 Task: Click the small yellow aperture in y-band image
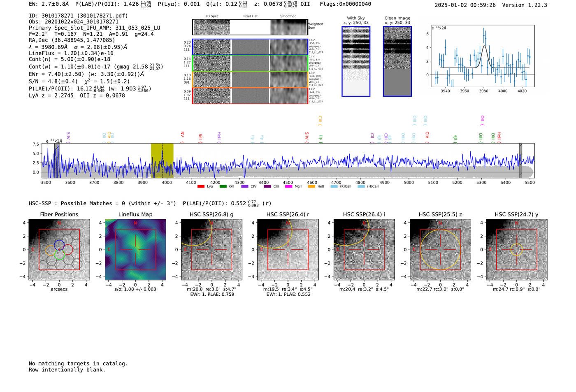coord(517,249)
